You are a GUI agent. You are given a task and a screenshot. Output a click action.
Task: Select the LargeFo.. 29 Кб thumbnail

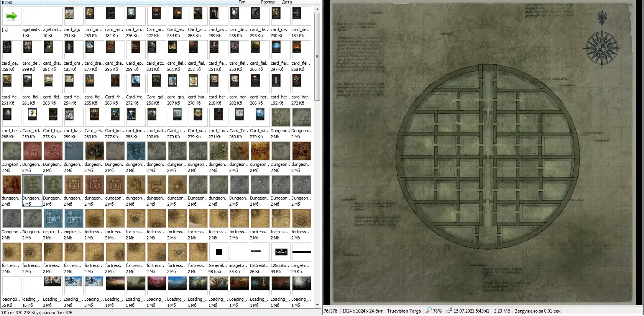click(302, 252)
